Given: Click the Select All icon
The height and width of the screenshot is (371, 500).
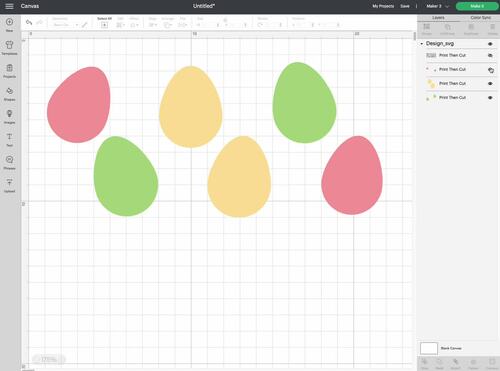Looking at the screenshot, I should (104, 25).
